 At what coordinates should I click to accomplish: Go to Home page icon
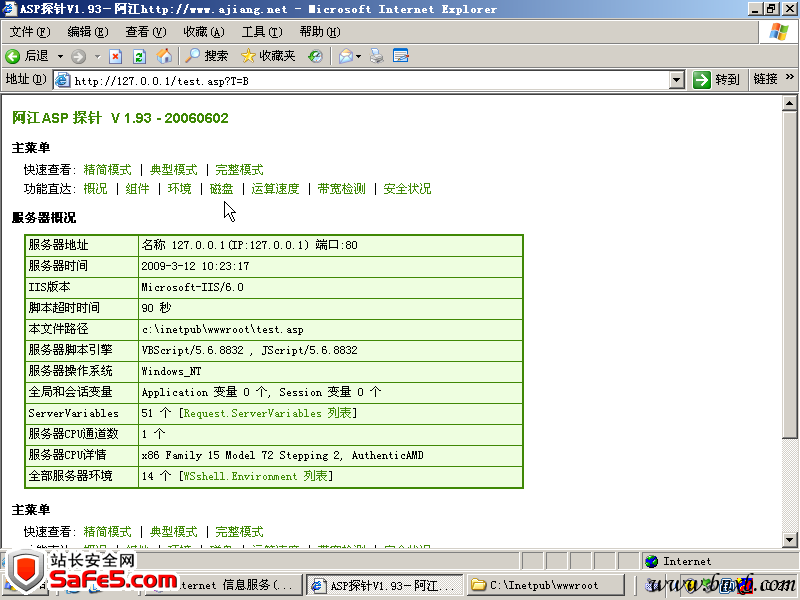[x=164, y=56]
